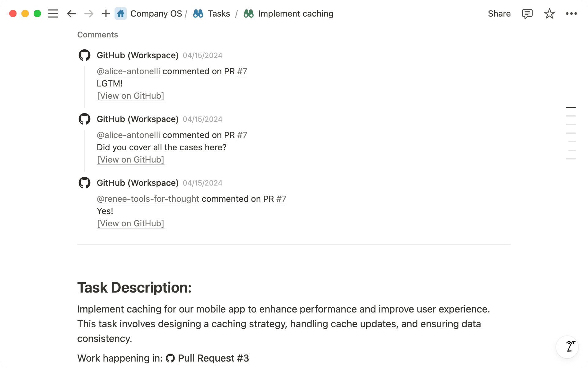Click the home icon next to Company OS
Viewport: 588px width, 368px height.
[121, 13]
